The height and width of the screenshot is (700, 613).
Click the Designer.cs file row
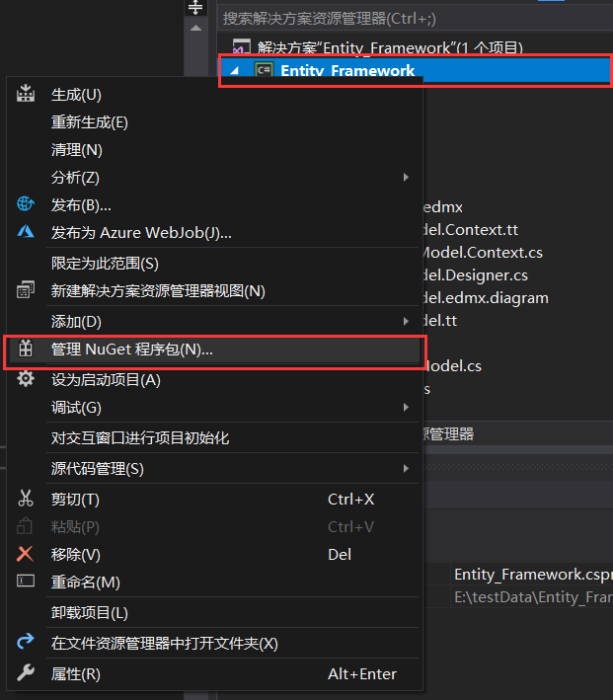[x=476, y=275]
